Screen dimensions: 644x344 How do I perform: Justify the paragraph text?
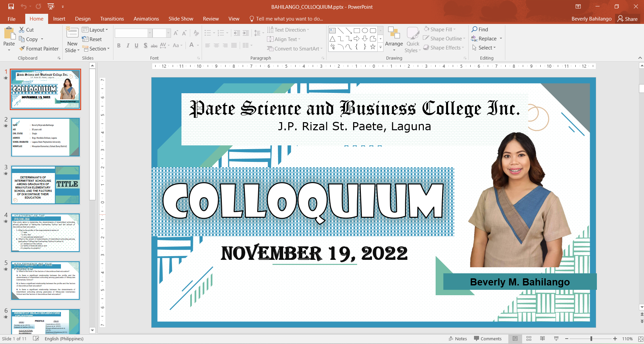click(x=234, y=45)
